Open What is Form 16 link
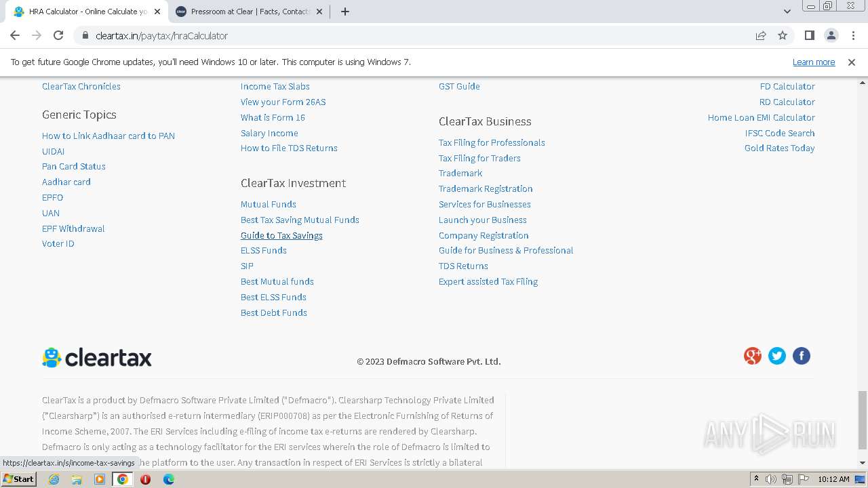The height and width of the screenshot is (488, 868). [x=273, y=117]
